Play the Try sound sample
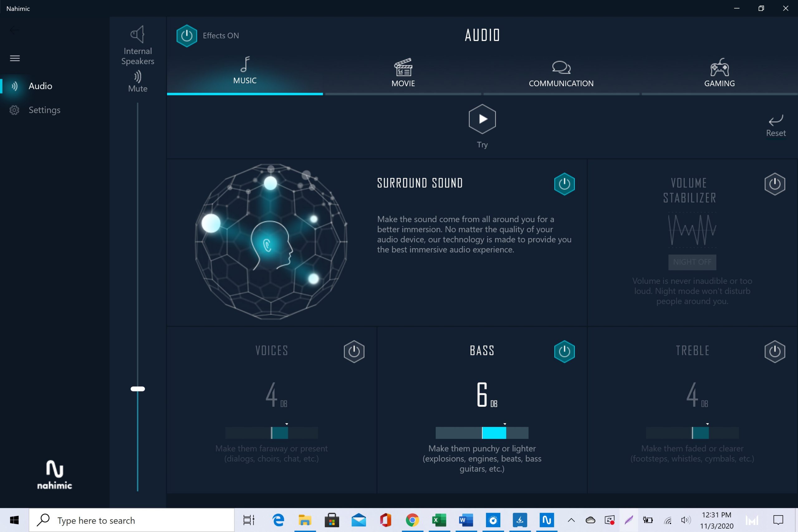The height and width of the screenshot is (532, 798). pyautogui.click(x=482, y=119)
